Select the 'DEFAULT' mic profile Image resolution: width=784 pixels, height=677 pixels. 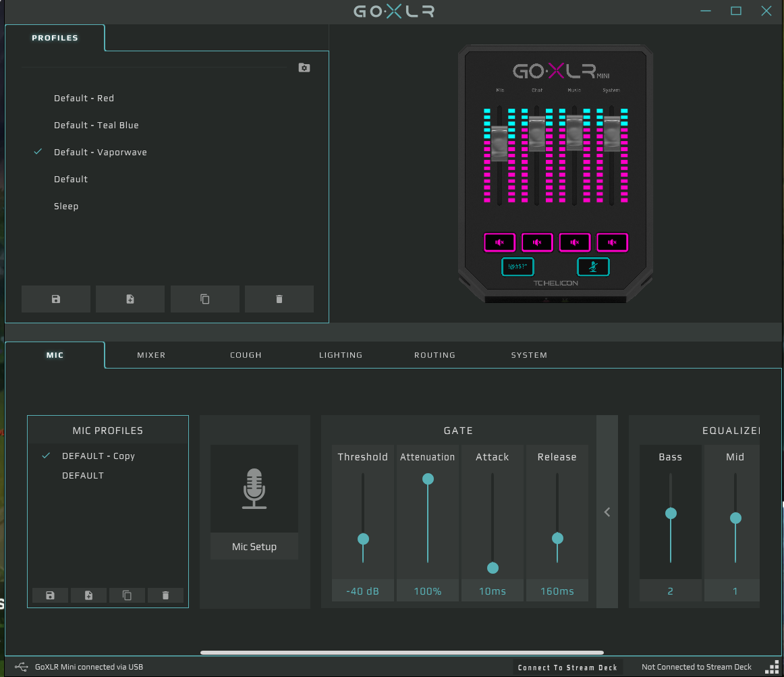[83, 475]
